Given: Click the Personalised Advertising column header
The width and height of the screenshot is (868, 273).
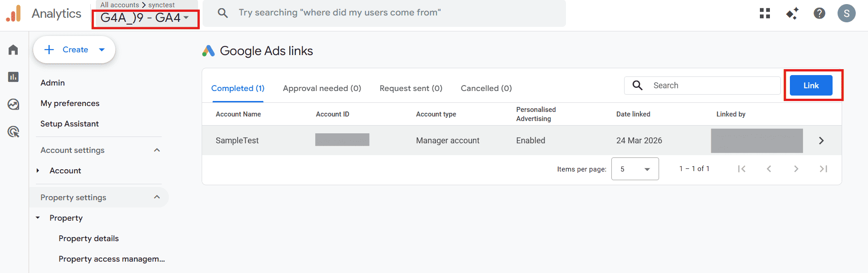Looking at the screenshot, I should coord(536,114).
